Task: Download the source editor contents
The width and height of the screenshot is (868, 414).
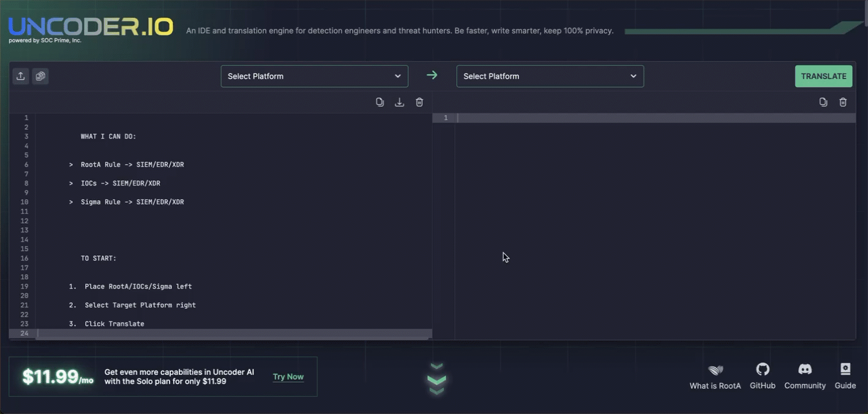Action: click(x=399, y=102)
